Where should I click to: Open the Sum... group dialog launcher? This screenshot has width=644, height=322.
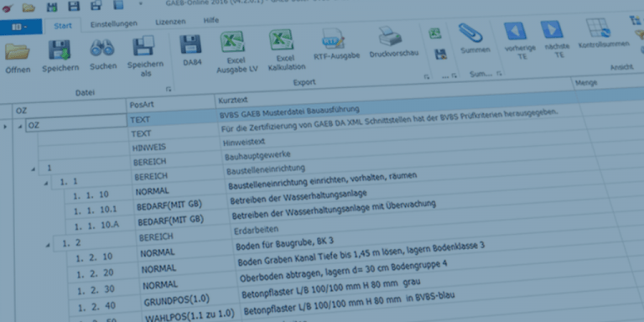coord(499,74)
